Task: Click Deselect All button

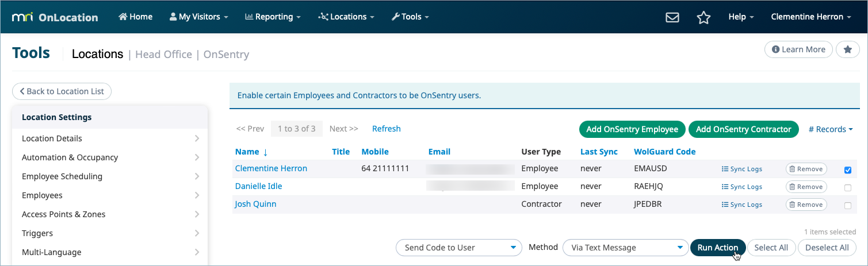Action: click(827, 248)
